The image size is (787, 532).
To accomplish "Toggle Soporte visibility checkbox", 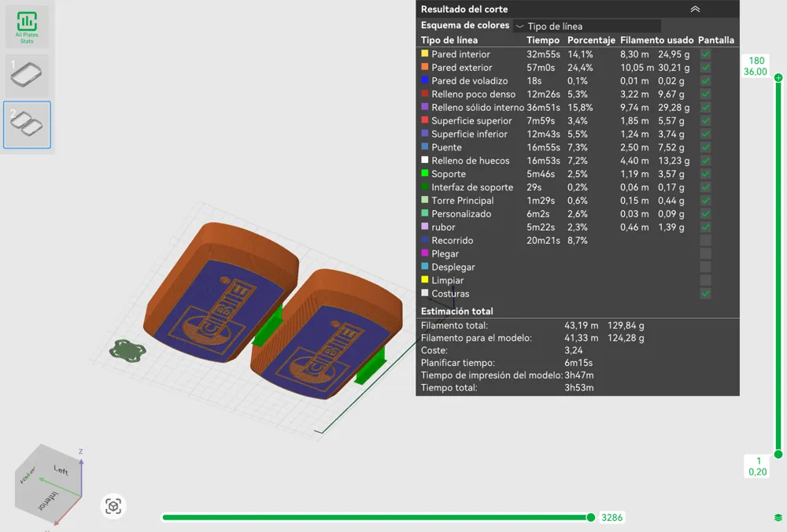I will pos(706,174).
